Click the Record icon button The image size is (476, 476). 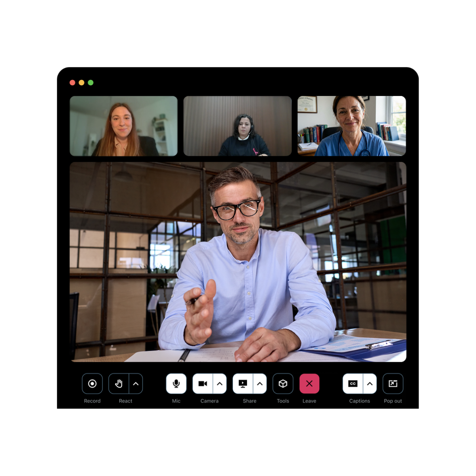[x=92, y=384]
